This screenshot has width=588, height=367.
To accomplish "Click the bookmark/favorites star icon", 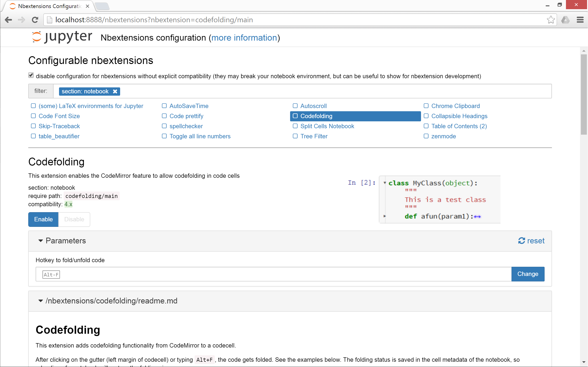I will [x=550, y=20].
